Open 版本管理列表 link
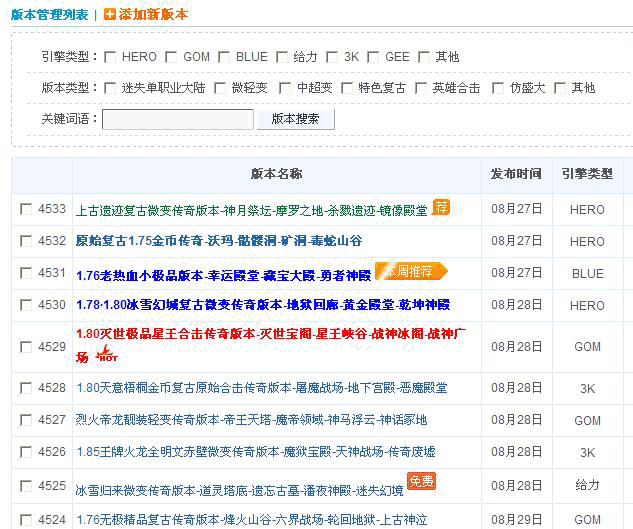The width and height of the screenshot is (633, 529). click(x=49, y=15)
